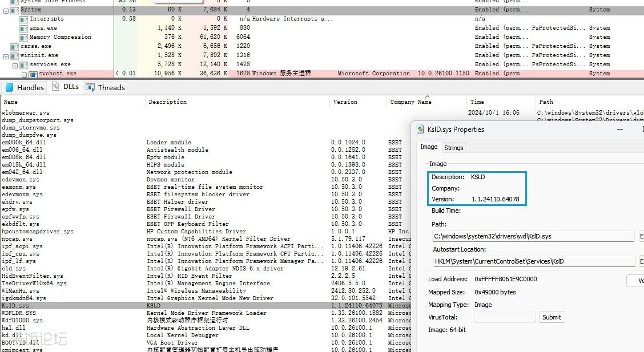This screenshot has height=352, width=644.
Task: Click the Memory Compression process icon
Action: click(23, 37)
